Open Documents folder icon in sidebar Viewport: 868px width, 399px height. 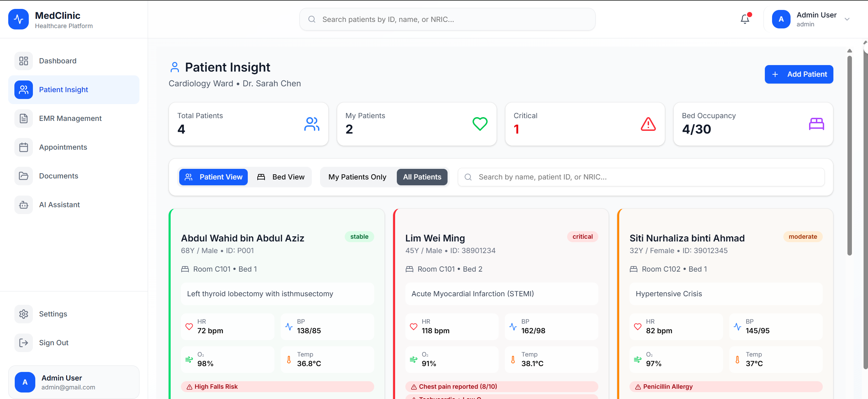[24, 176]
